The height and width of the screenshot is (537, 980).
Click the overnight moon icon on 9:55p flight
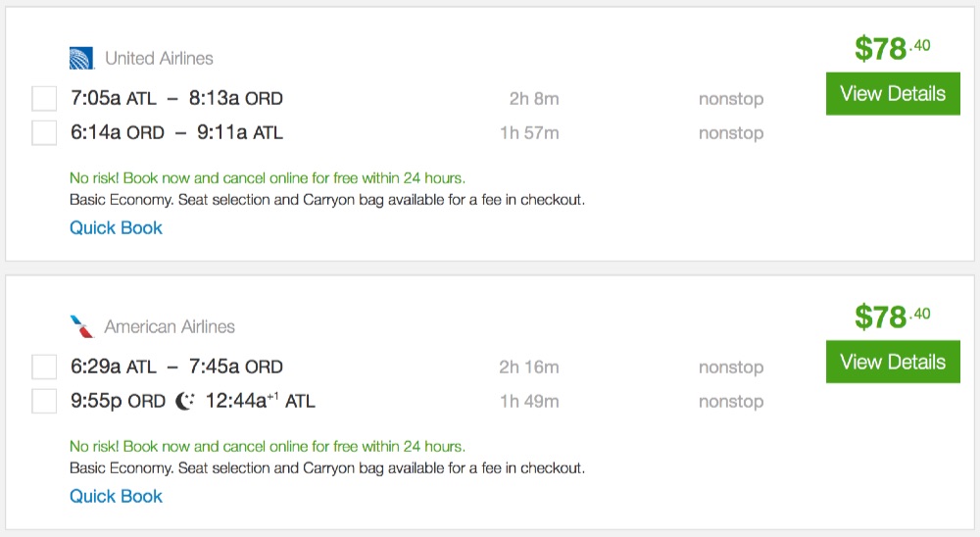185,401
